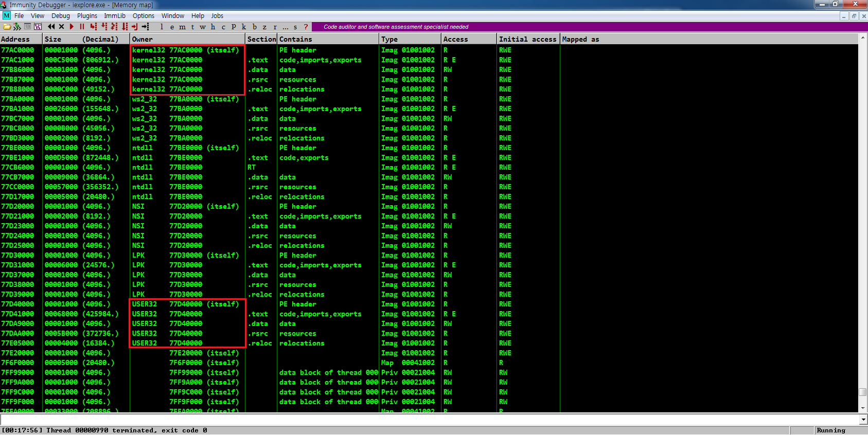Sort by the Type column header
The height and width of the screenshot is (435, 868).
410,39
